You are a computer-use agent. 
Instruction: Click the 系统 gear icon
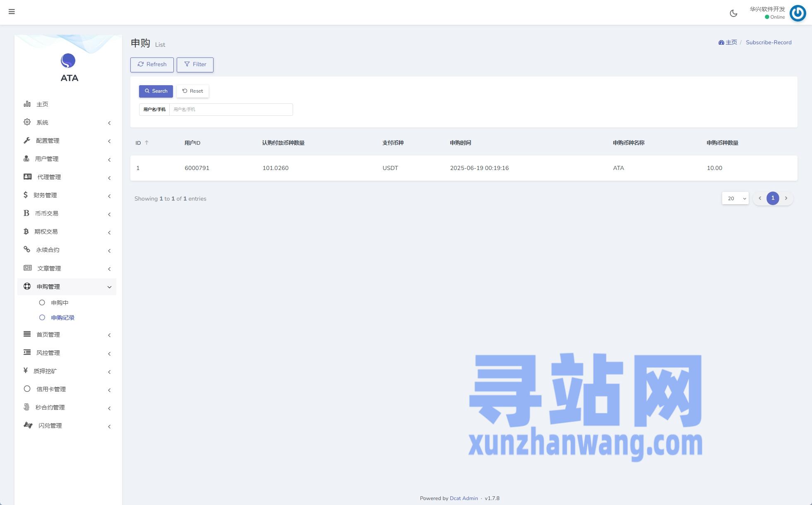point(27,122)
